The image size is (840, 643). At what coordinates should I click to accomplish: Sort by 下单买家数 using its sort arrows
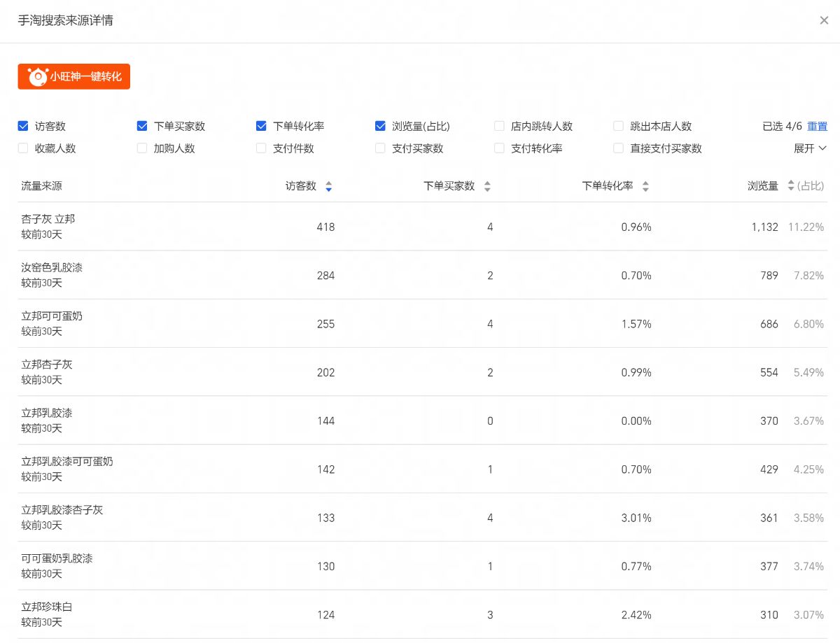(x=487, y=187)
